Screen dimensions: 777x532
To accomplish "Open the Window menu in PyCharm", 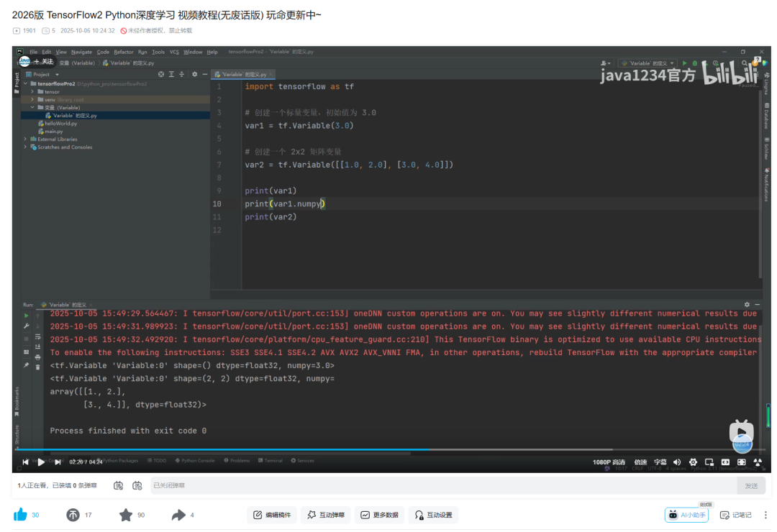I will pos(193,52).
